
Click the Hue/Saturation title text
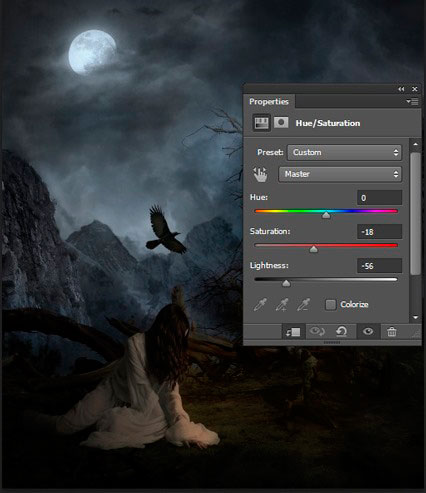pyautogui.click(x=328, y=123)
